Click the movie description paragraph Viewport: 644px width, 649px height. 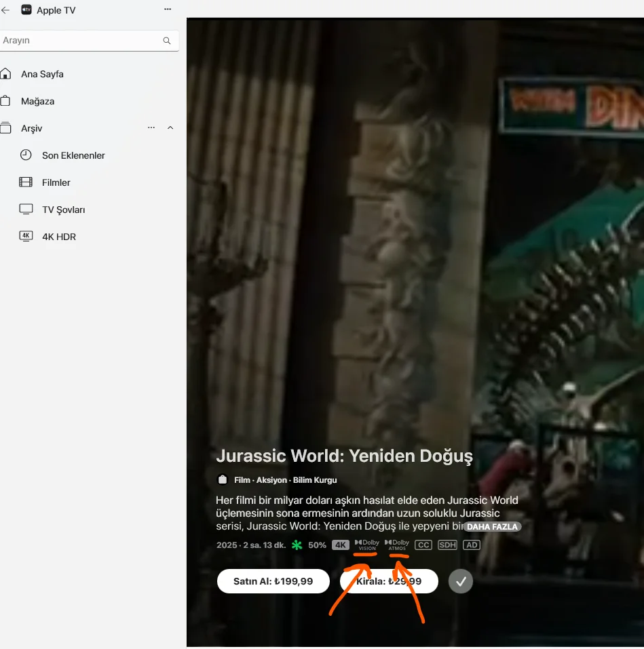tap(367, 513)
